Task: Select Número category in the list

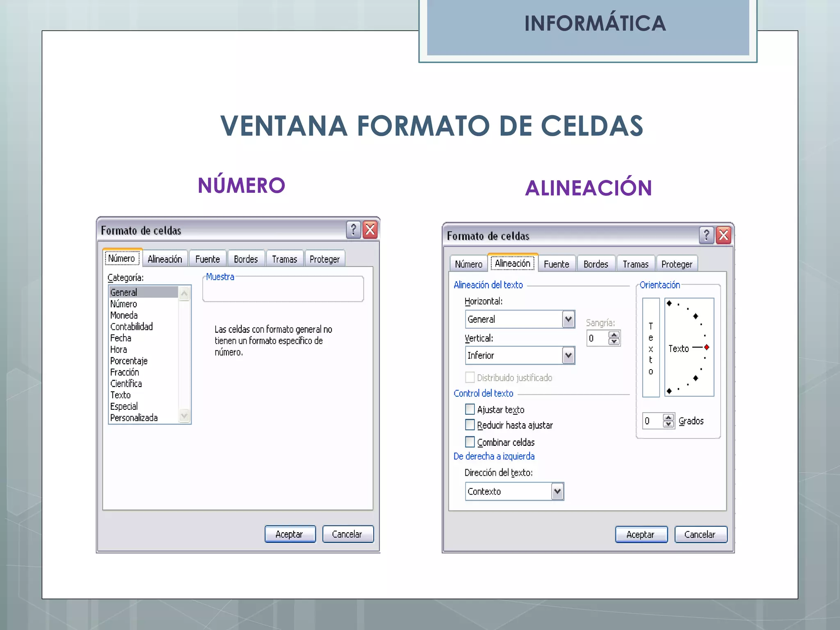Action: coord(144,304)
